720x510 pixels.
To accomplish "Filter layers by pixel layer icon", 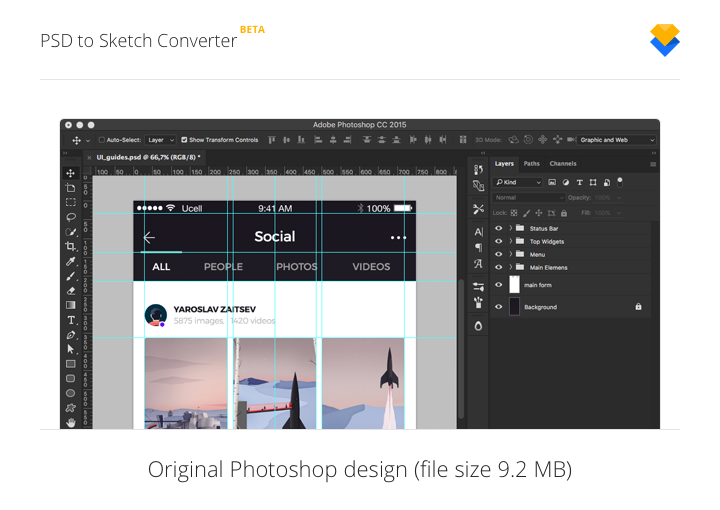I will click(552, 182).
